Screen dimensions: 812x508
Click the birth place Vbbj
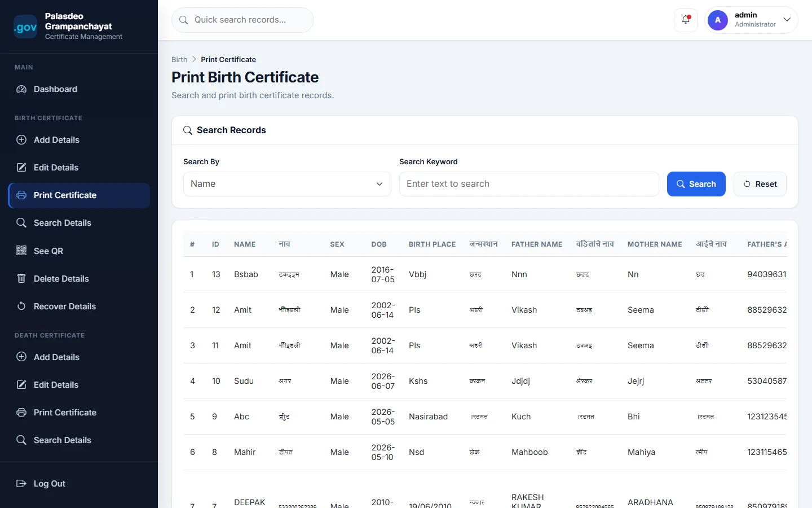point(417,274)
